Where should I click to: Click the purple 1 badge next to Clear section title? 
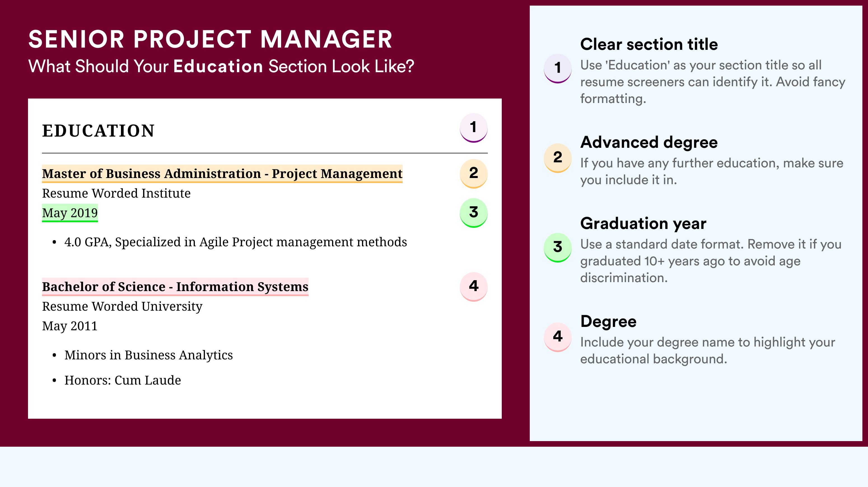coord(558,68)
